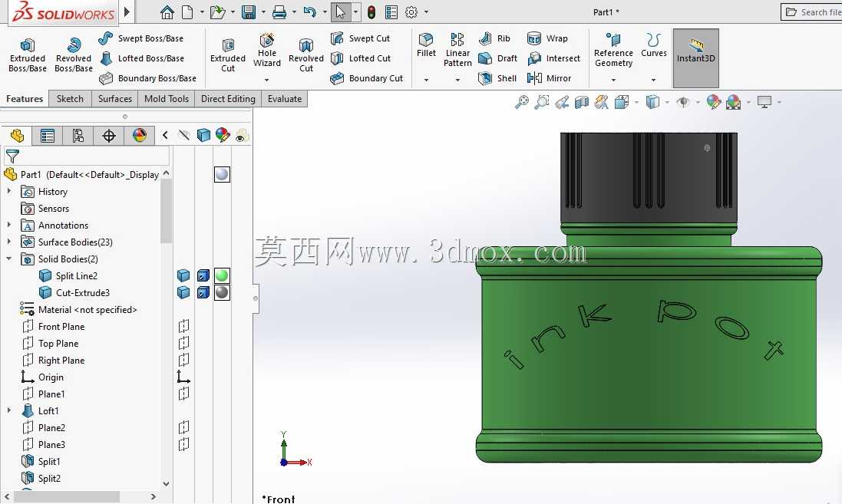This screenshot has width=842, height=504.
Task: Click the Save icon
Action: click(x=249, y=12)
